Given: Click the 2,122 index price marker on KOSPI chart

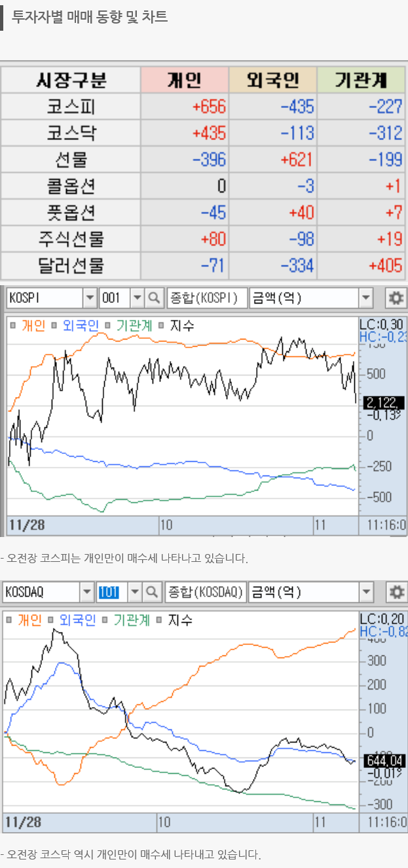Looking at the screenshot, I should (x=383, y=402).
